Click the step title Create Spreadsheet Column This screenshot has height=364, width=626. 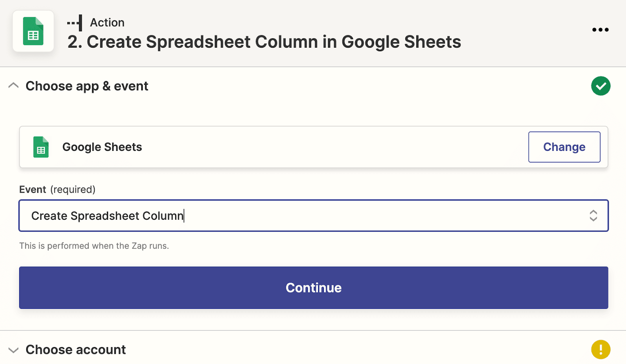(264, 42)
